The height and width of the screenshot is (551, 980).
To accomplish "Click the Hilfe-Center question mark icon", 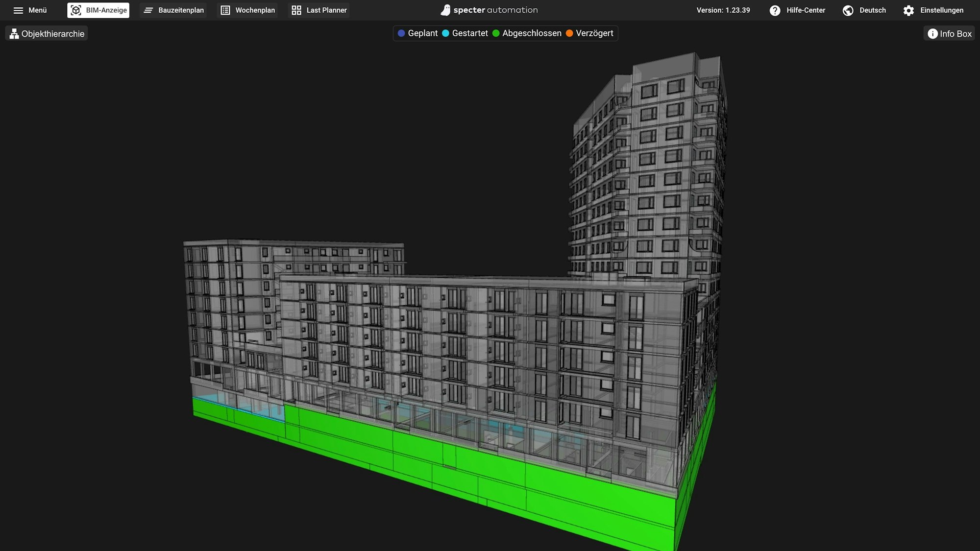I will click(x=775, y=10).
